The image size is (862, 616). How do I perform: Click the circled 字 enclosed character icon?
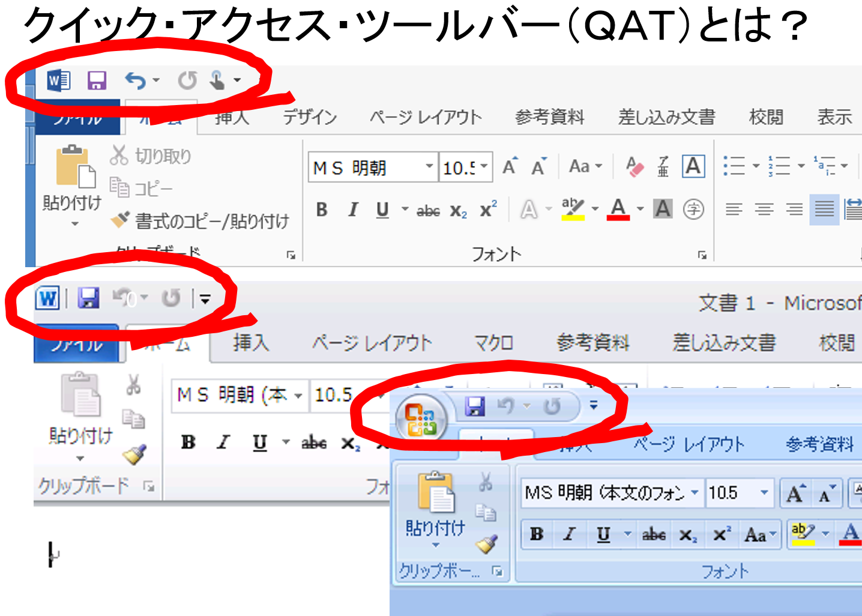[693, 210]
